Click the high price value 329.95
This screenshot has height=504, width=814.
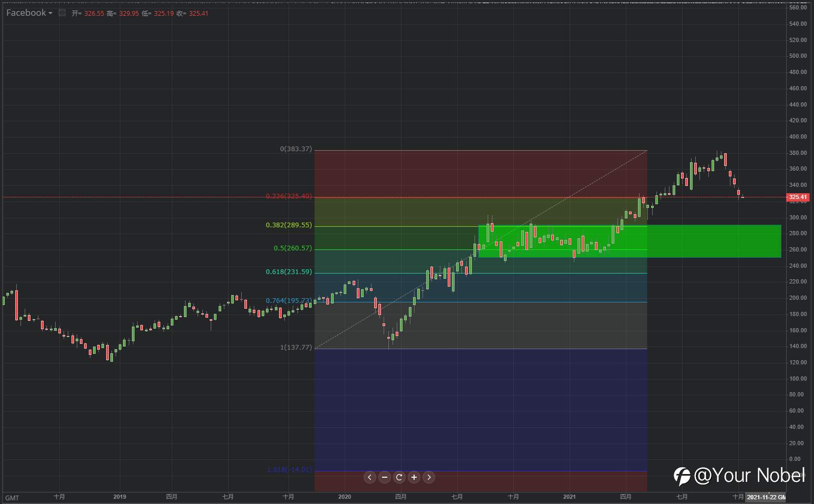click(129, 14)
